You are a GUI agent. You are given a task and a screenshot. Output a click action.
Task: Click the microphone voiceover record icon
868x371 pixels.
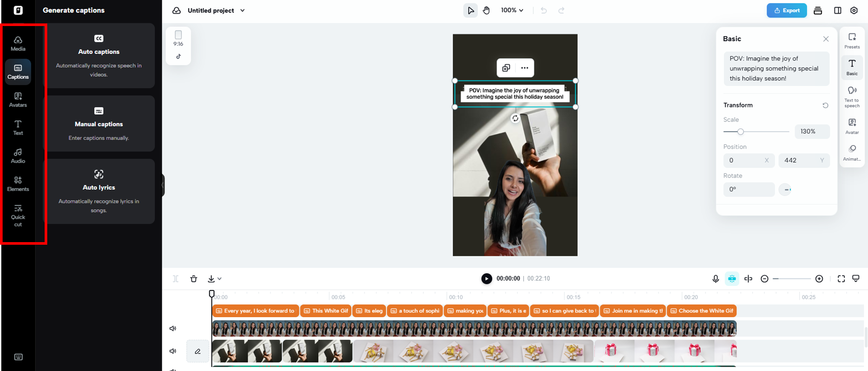[x=715, y=279]
